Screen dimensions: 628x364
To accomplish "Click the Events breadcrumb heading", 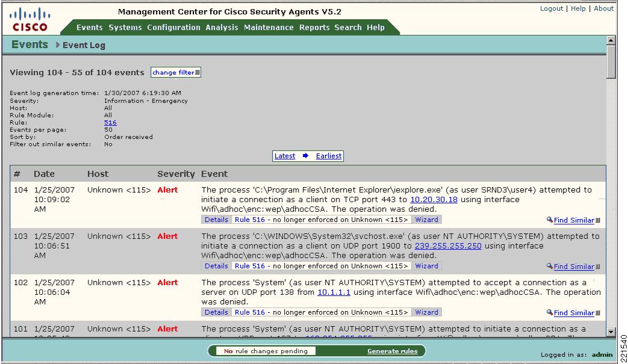I will (x=30, y=45).
